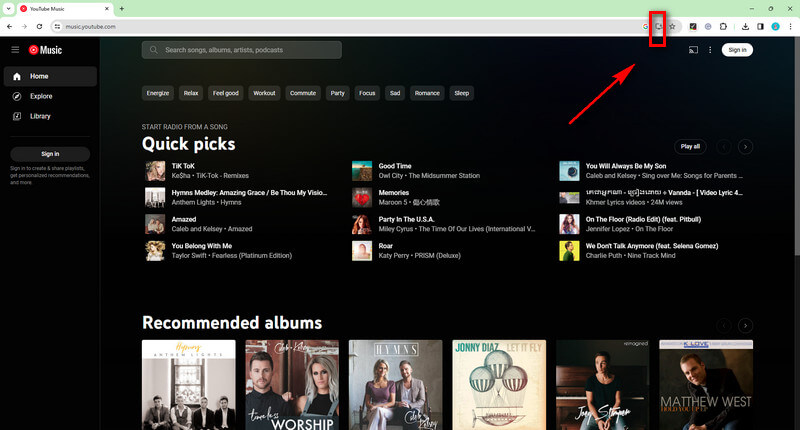
Task: Open Chrome profile avatar
Action: pyautogui.click(x=776, y=27)
